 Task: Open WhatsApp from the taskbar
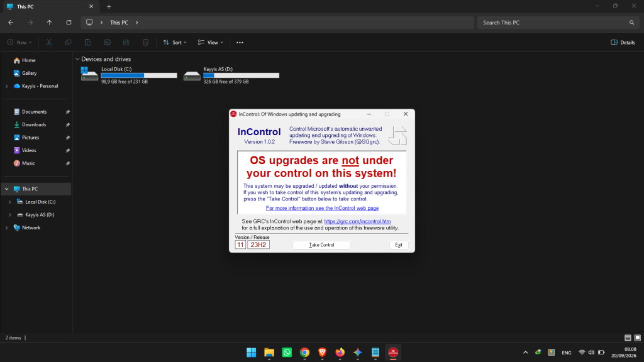tap(287, 352)
